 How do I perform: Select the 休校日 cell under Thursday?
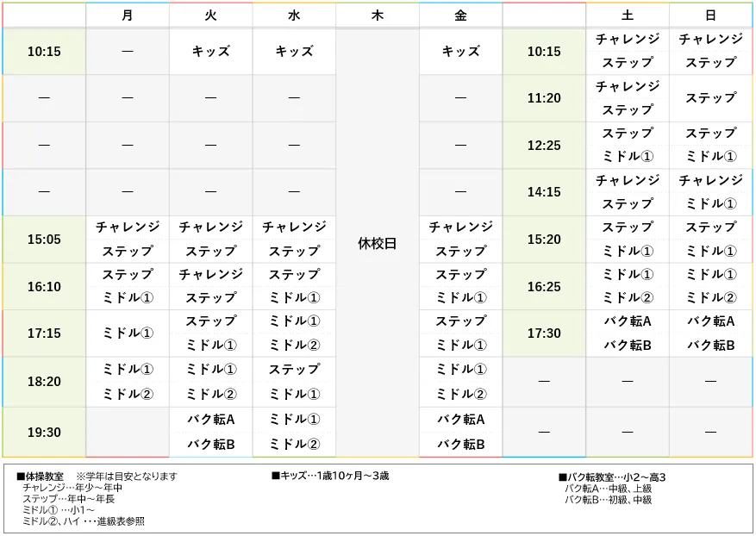(x=376, y=246)
